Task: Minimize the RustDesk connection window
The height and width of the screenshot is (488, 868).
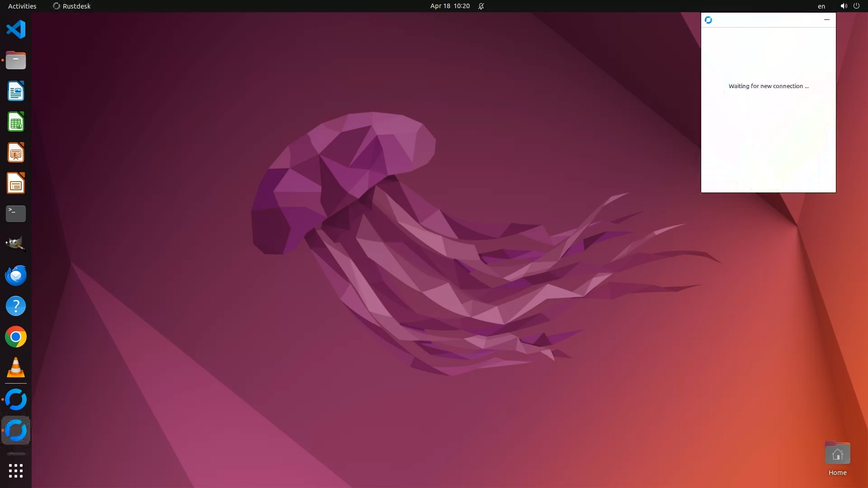Action: (x=827, y=20)
